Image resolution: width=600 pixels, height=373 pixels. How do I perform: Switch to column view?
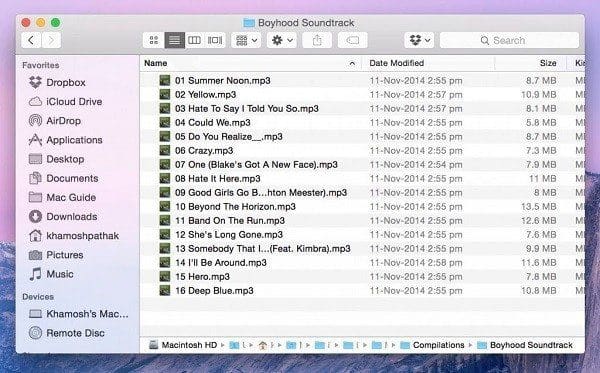[194, 40]
